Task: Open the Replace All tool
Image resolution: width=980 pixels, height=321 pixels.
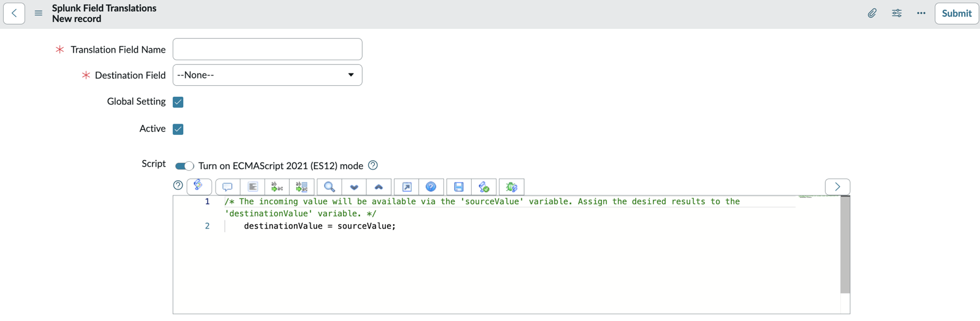Action: point(301,187)
